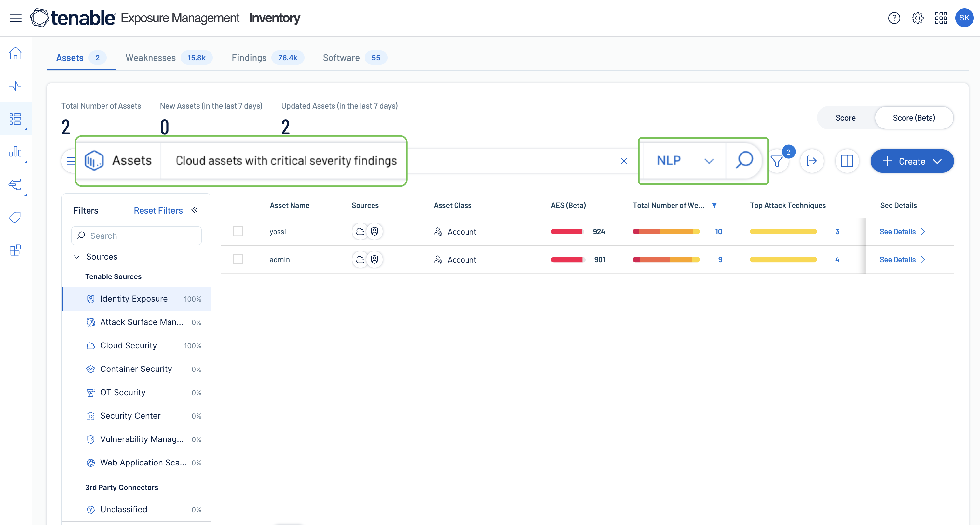Open the Findings tab

[x=249, y=58]
